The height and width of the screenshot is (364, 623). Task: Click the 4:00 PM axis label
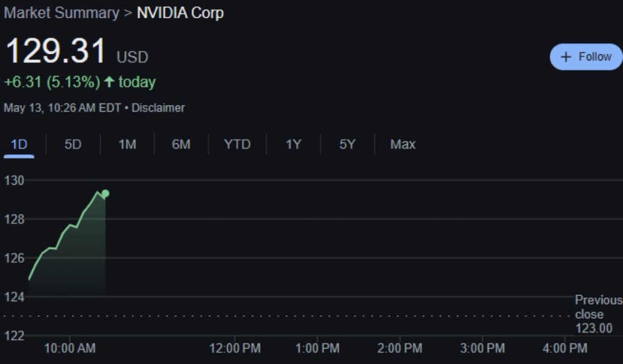pos(565,348)
